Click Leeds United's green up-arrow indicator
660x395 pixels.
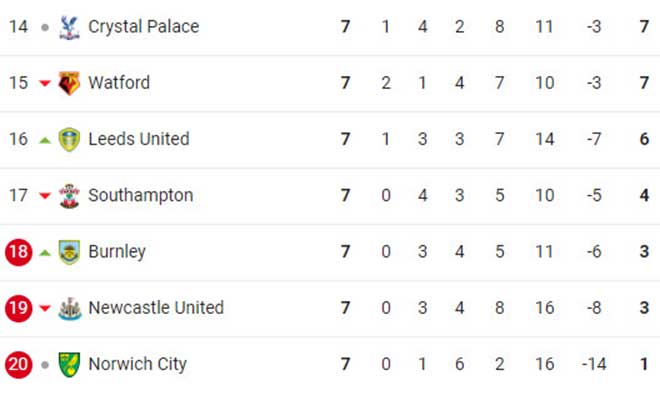(x=45, y=140)
